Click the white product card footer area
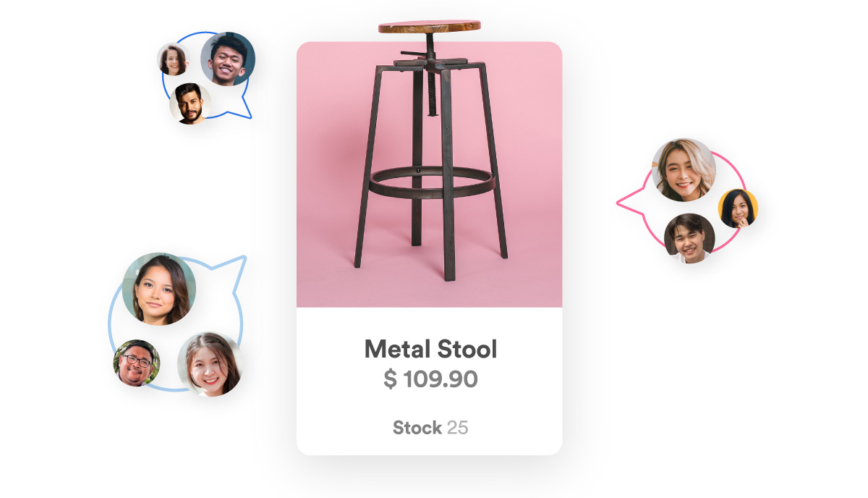The width and height of the screenshot is (868, 498). point(430,381)
